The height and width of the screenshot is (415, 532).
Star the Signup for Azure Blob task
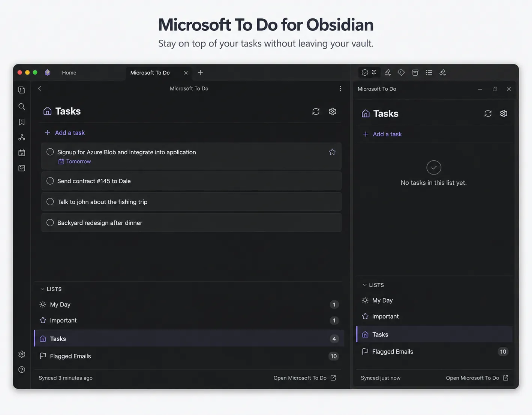pyautogui.click(x=332, y=152)
